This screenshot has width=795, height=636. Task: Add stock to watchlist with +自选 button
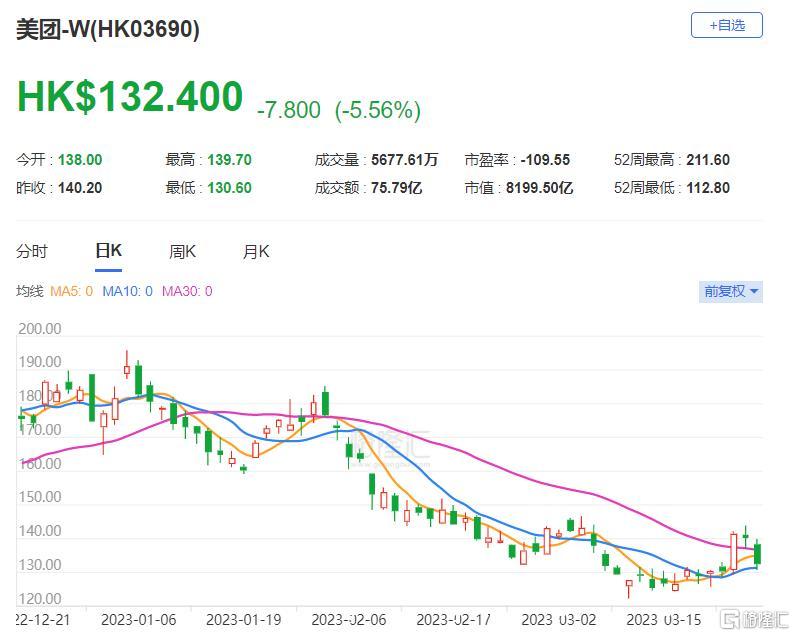727,25
